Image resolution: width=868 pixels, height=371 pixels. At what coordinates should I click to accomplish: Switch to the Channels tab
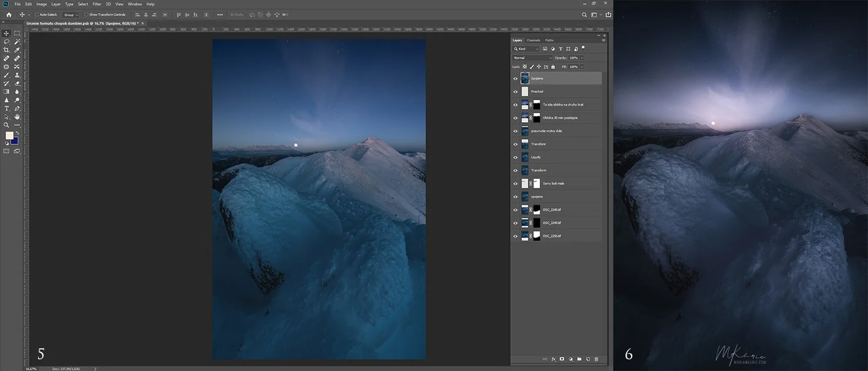[x=533, y=40]
